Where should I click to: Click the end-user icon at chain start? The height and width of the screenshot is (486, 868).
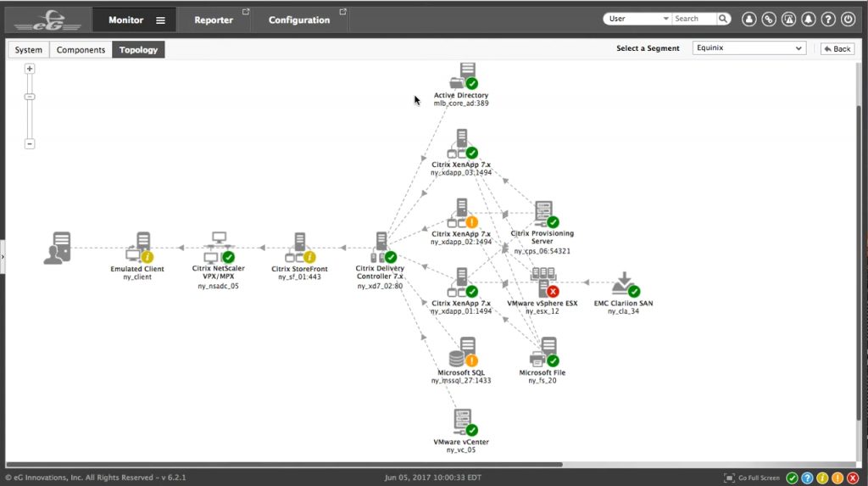[x=58, y=249]
